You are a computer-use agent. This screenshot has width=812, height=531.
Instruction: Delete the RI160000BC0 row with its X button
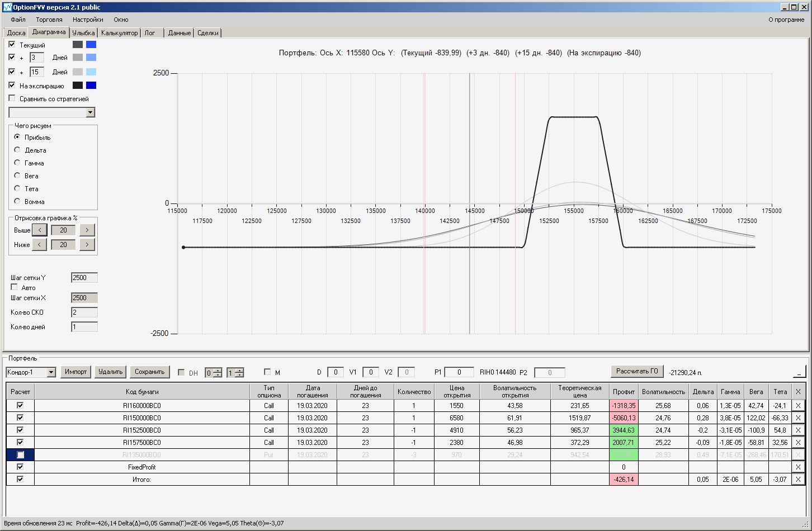coord(798,406)
